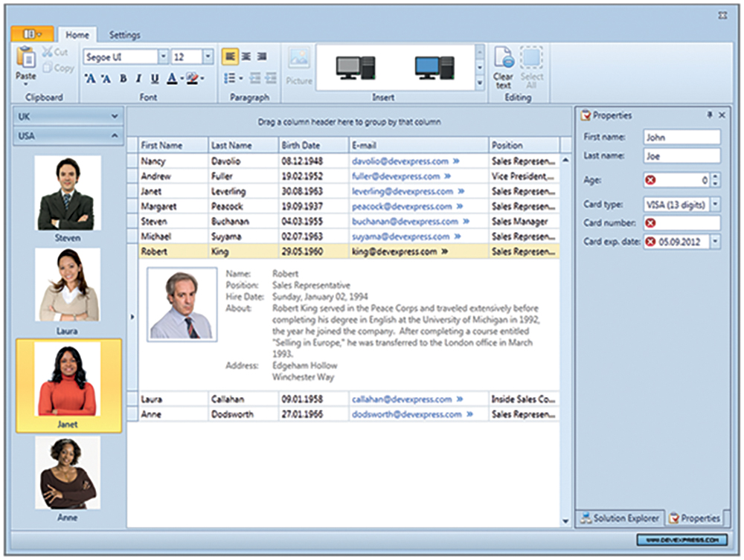The width and height of the screenshot is (744, 560).
Task: Enable center text alignment
Action: coord(246,57)
